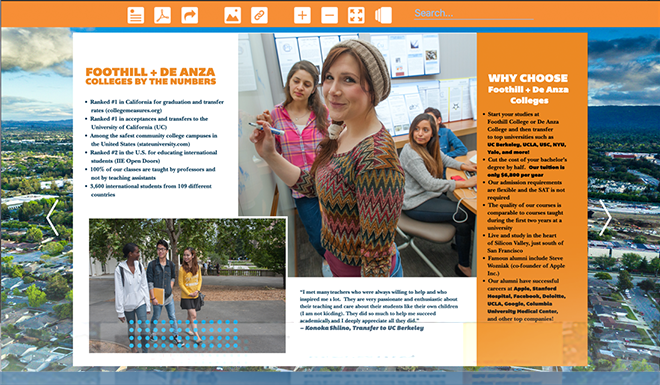Click 'Among the safest community college' bullet

[x=151, y=140]
